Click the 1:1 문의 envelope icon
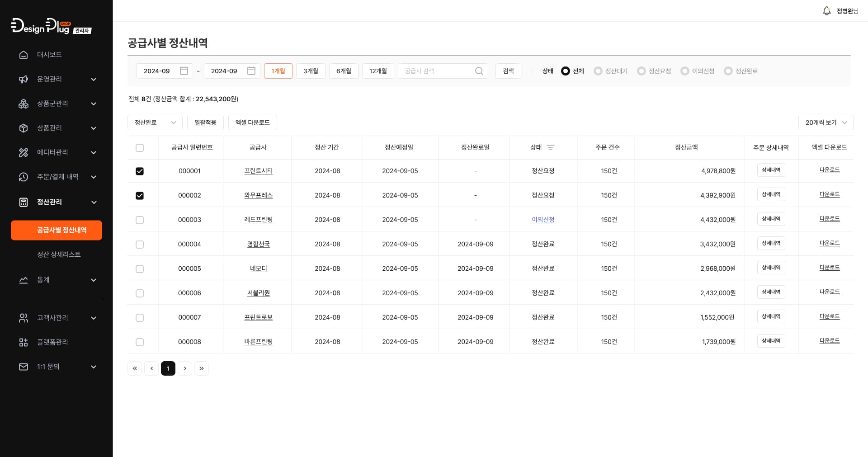The height and width of the screenshot is (457, 868). [24, 367]
